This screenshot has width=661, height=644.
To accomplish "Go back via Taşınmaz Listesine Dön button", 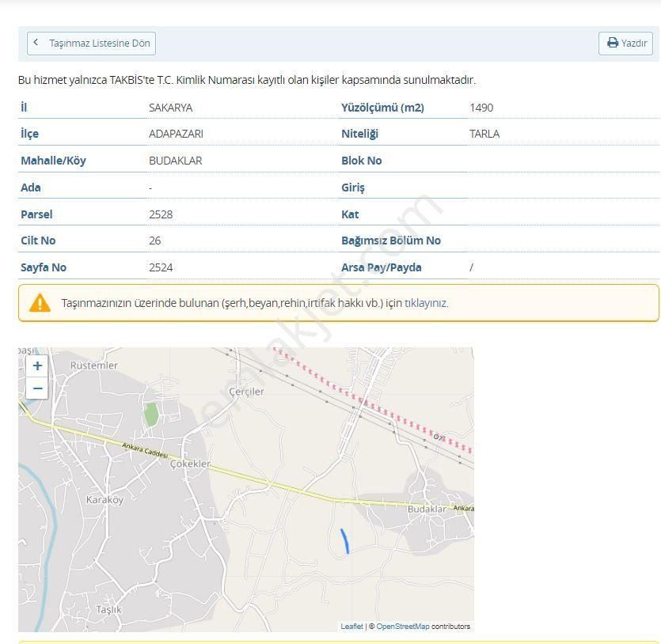I will pos(91,44).
